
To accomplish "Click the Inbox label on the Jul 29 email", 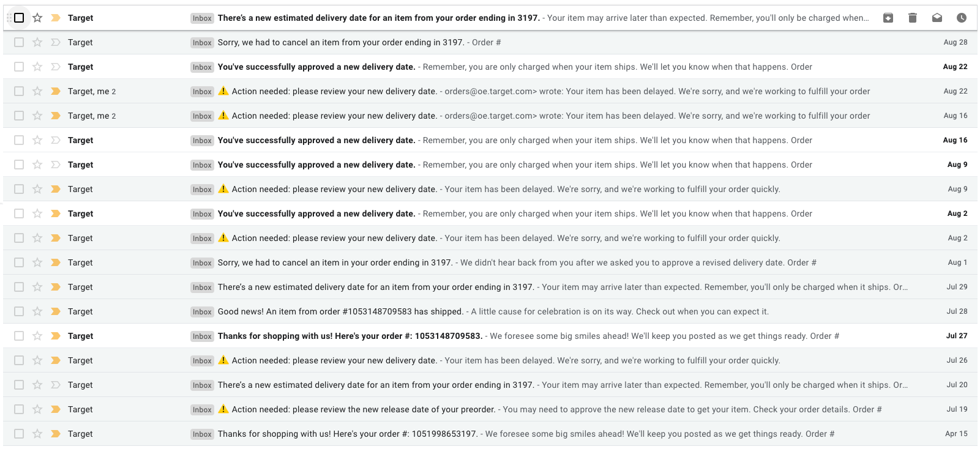I will [x=202, y=287].
